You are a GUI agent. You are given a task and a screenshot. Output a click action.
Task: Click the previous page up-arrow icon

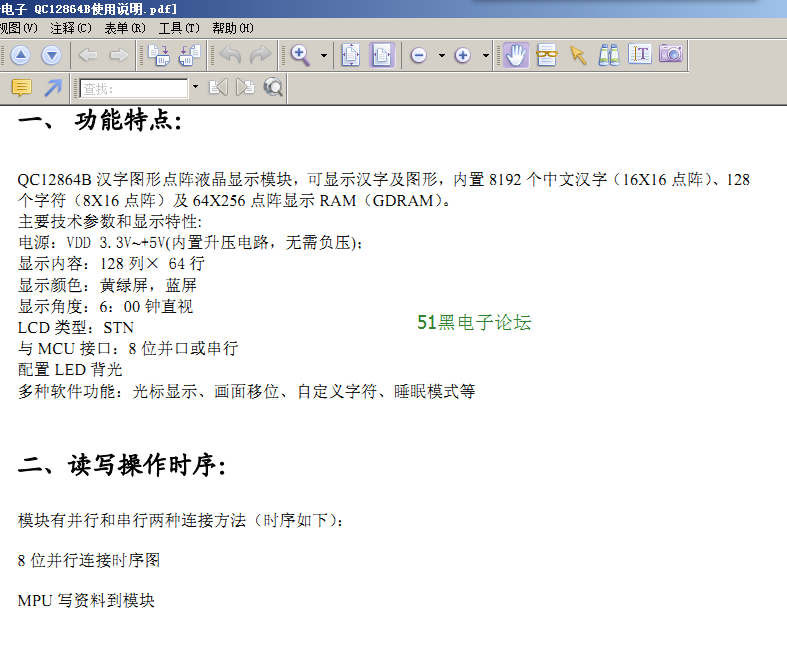(21, 56)
